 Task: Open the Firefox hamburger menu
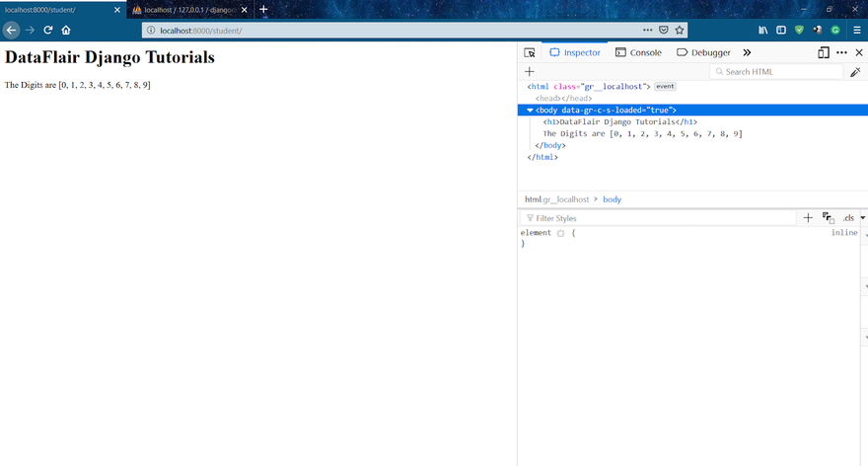pyautogui.click(x=857, y=30)
